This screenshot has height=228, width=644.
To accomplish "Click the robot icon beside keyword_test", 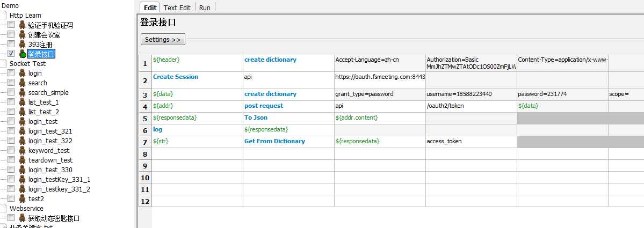I will coord(22,150).
